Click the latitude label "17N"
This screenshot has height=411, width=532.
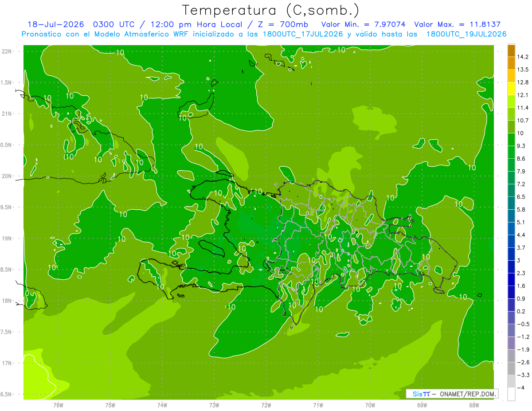click(6, 364)
